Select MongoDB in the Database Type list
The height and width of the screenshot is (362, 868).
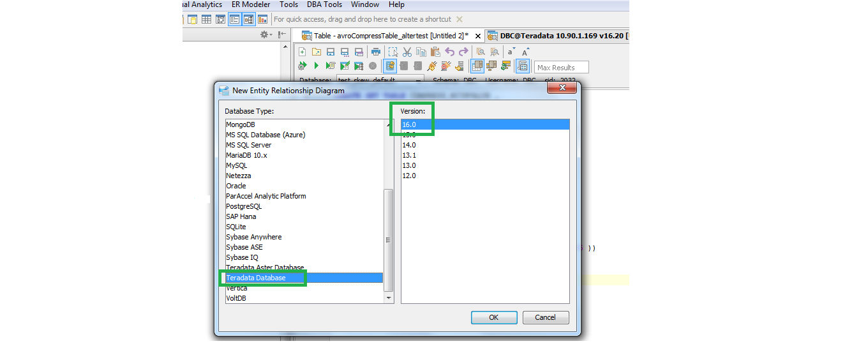(x=304, y=124)
